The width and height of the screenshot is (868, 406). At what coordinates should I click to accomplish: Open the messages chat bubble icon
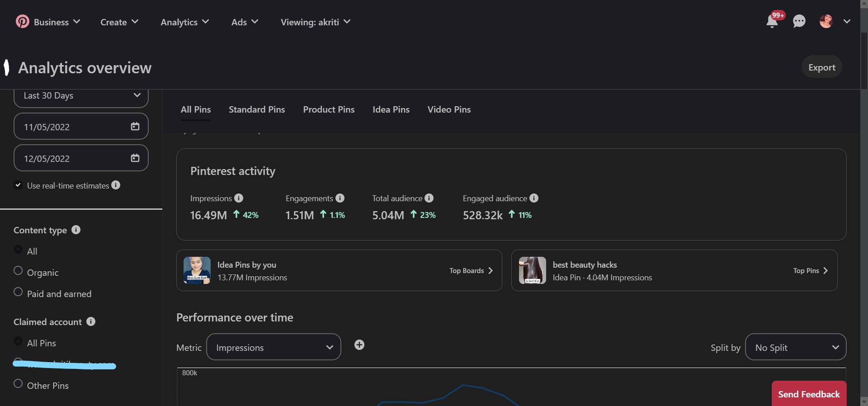[x=799, y=21]
